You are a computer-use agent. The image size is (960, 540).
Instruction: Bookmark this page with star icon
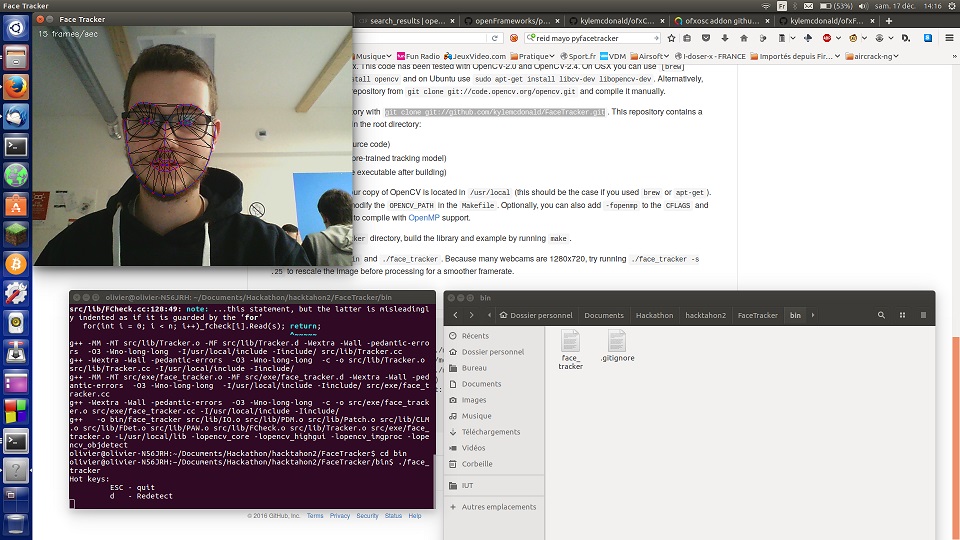coord(672,38)
